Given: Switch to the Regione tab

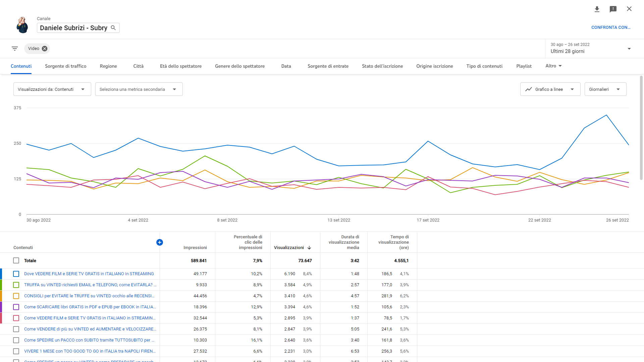Looking at the screenshot, I should 108,66.
